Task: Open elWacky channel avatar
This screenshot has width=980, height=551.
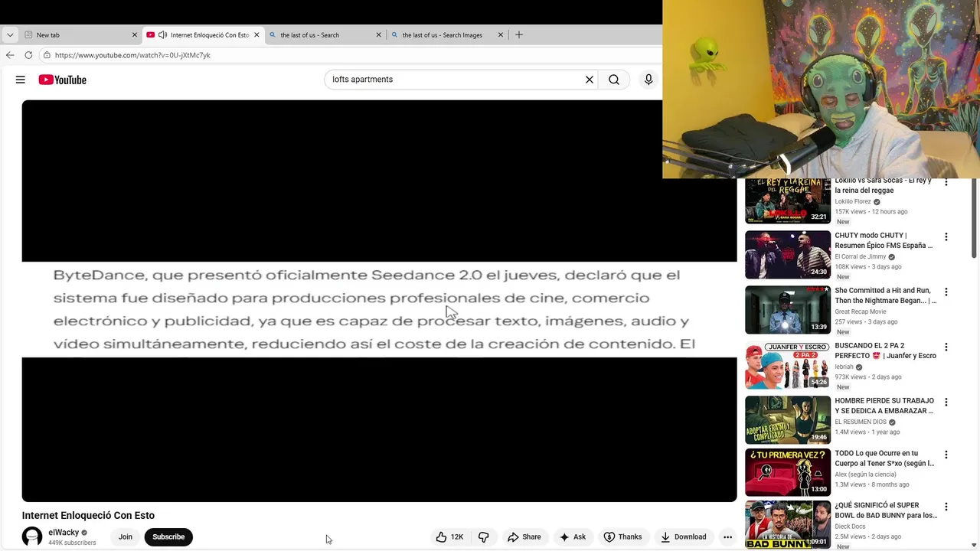Action: pos(32,537)
